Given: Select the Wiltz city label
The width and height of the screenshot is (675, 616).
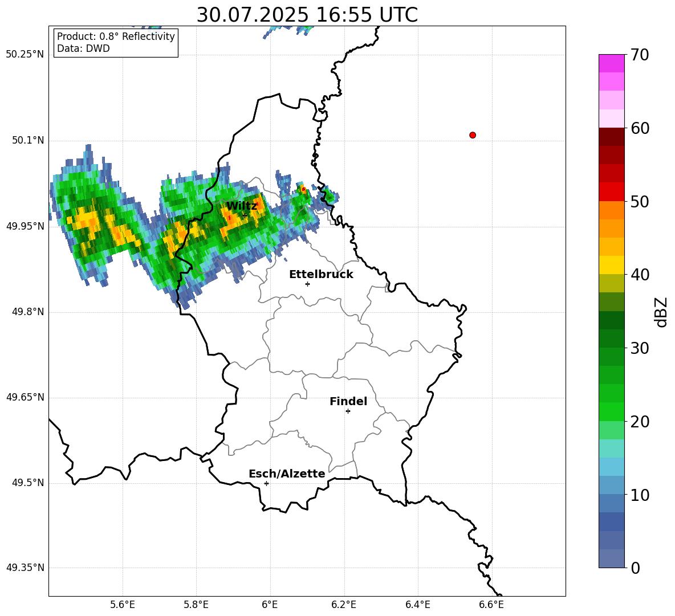Looking at the screenshot, I should click(242, 206).
